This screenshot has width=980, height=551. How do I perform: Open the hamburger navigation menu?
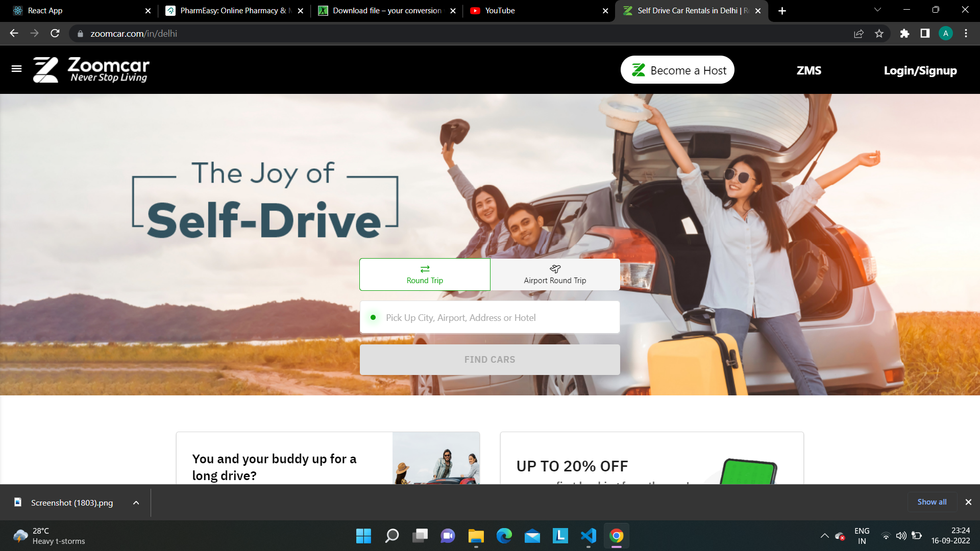(16, 68)
